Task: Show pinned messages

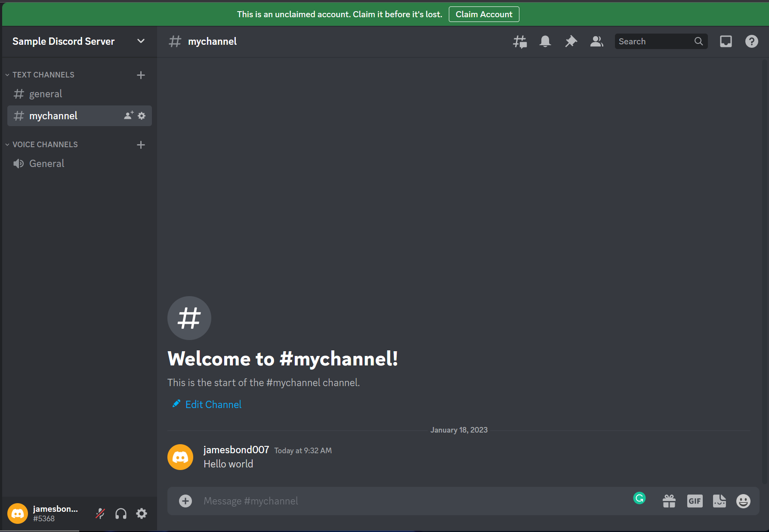Action: click(x=571, y=41)
